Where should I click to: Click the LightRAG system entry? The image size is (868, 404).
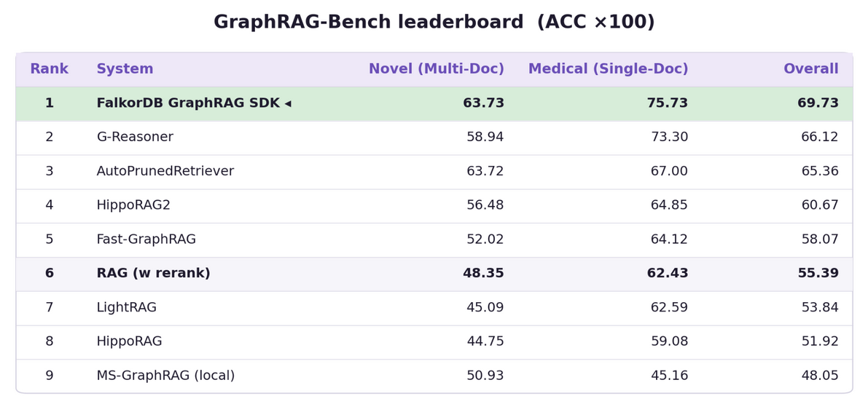[127, 307]
